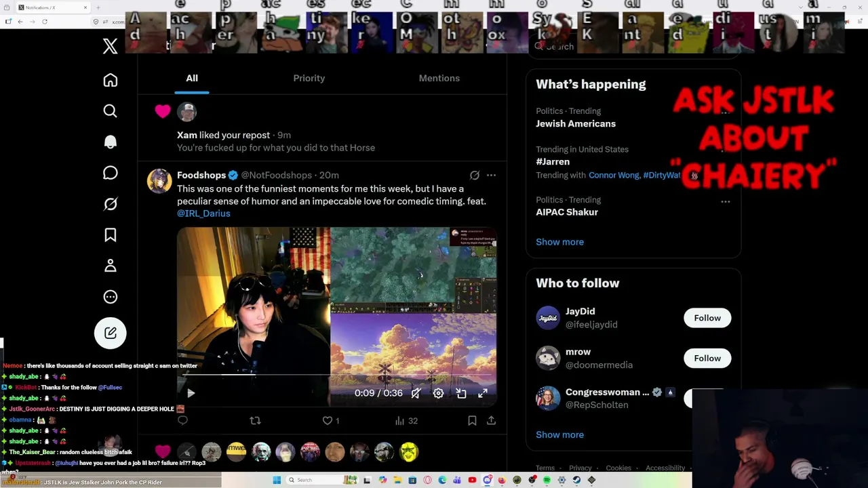
Task: Open YouTube from the taskbar
Action: pos(472,481)
